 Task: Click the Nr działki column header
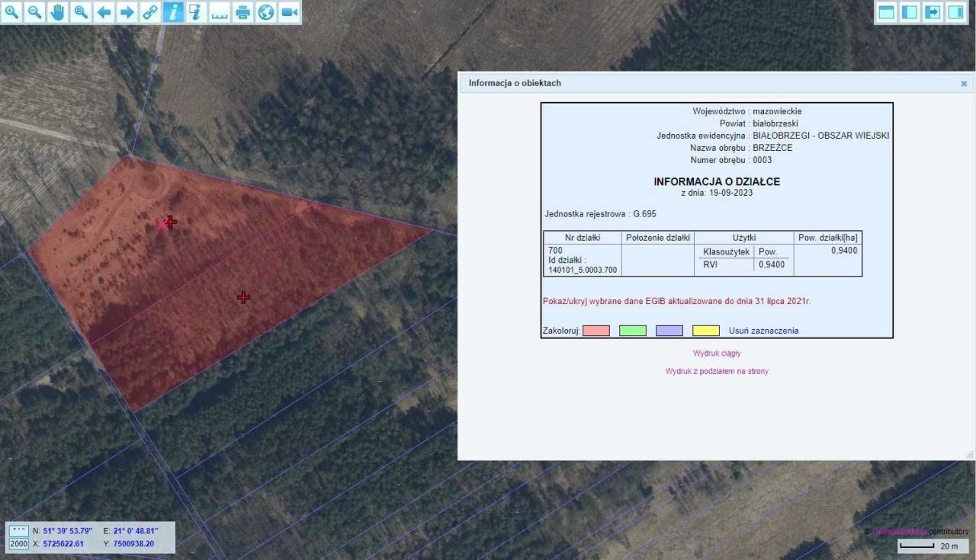click(x=583, y=238)
